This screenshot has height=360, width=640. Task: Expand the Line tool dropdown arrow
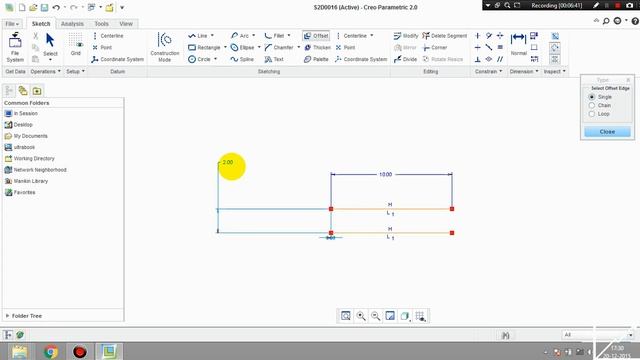point(212,36)
